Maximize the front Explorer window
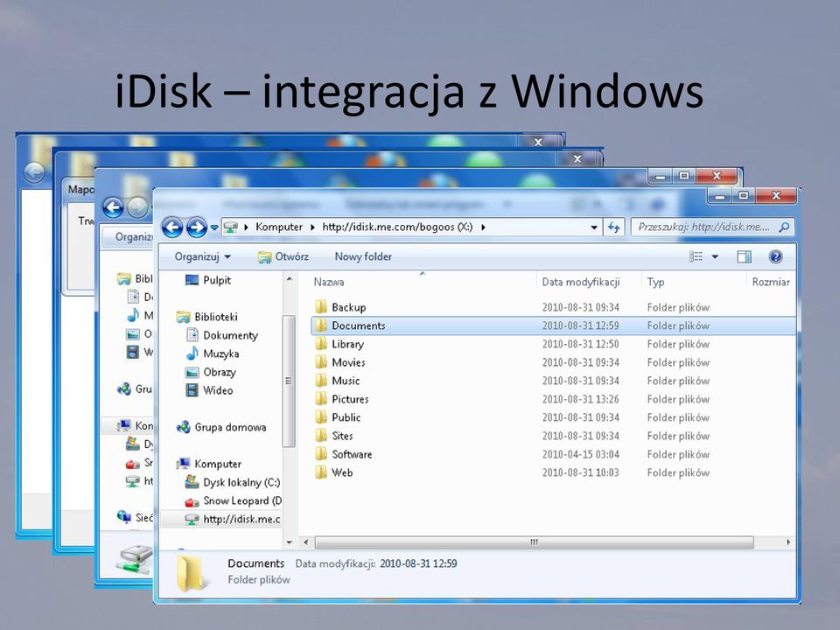Viewport: 840px width, 630px height. (743, 196)
